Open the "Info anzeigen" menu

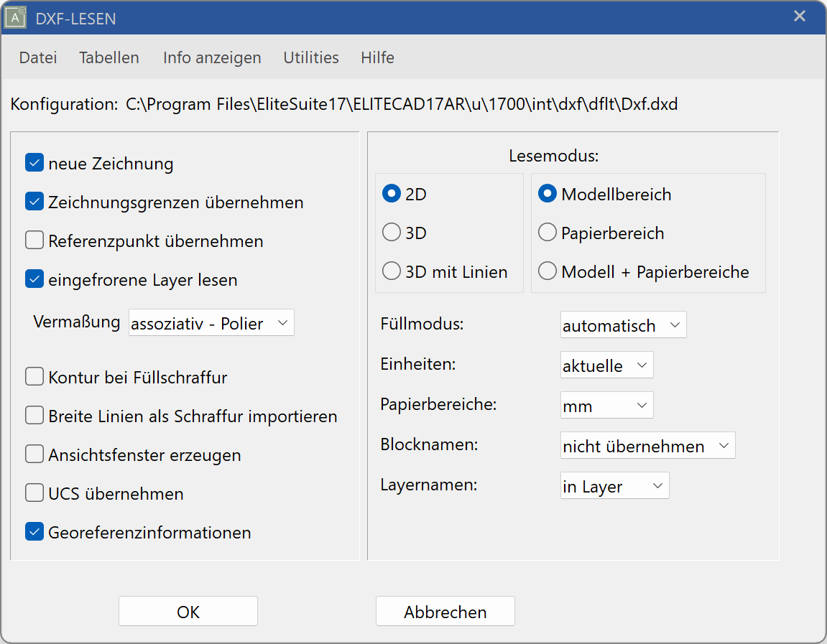click(x=211, y=57)
